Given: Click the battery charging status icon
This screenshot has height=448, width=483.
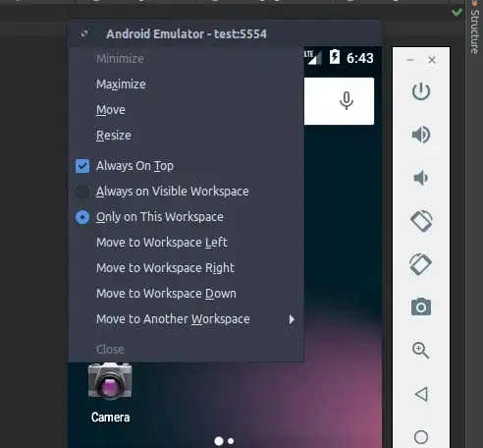Looking at the screenshot, I should click(335, 57).
